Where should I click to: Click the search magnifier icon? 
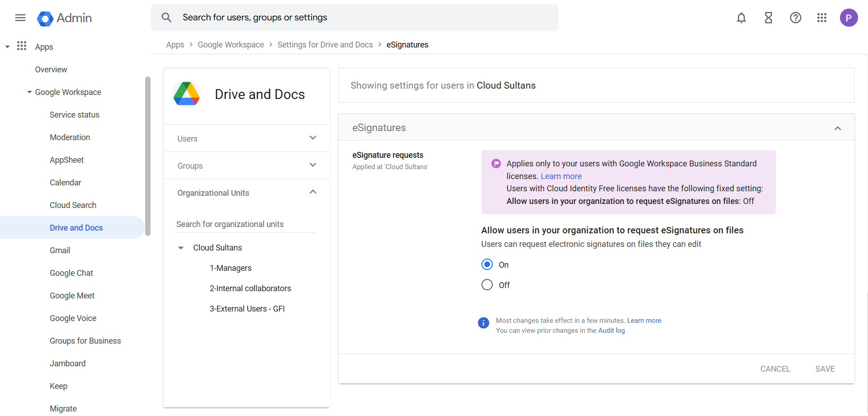166,18
